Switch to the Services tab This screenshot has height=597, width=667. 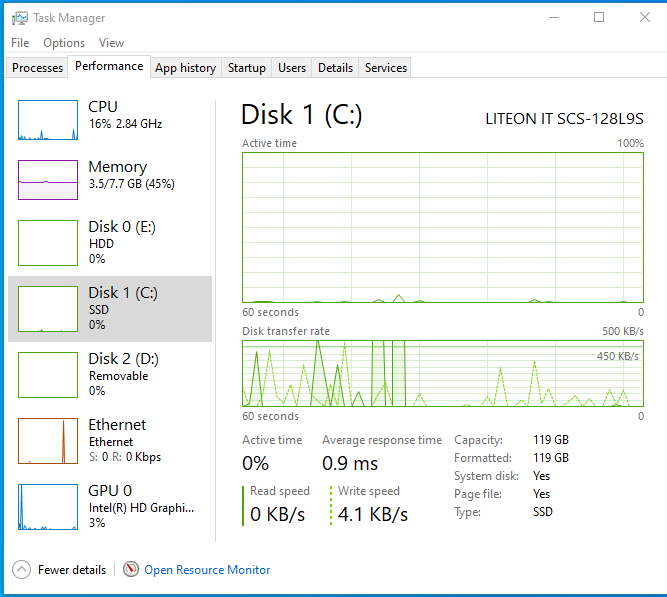(386, 68)
